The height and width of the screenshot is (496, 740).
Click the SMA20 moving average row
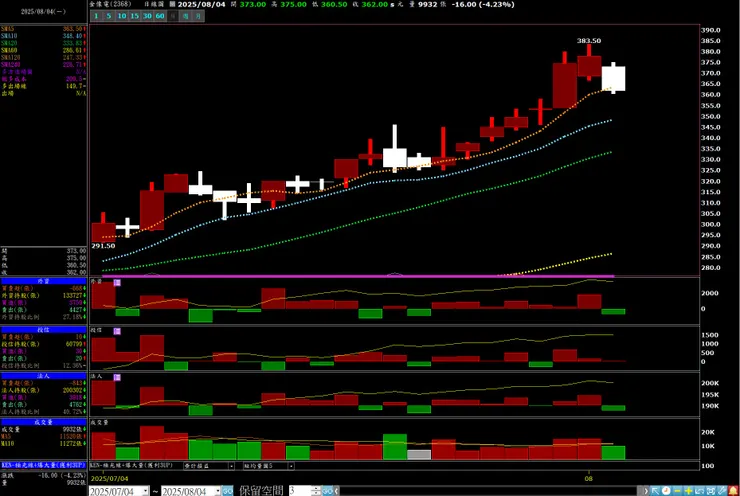[43, 43]
